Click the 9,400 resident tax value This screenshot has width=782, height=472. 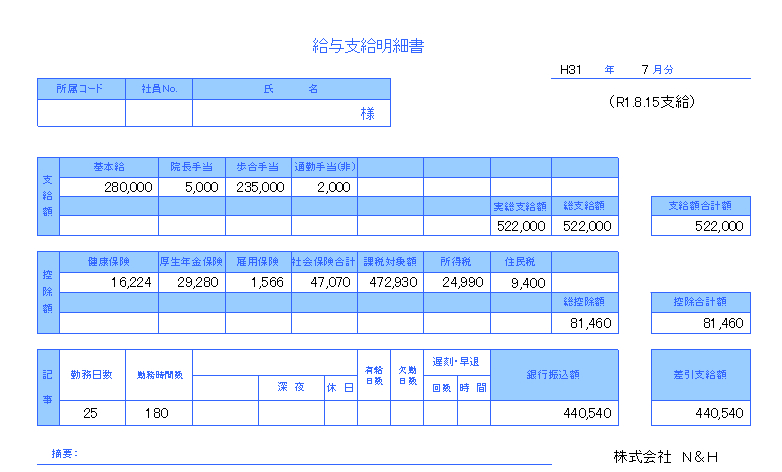[x=528, y=283]
